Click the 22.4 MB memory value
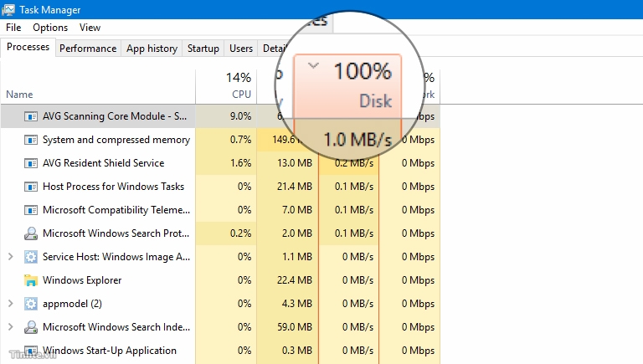 [x=295, y=280]
